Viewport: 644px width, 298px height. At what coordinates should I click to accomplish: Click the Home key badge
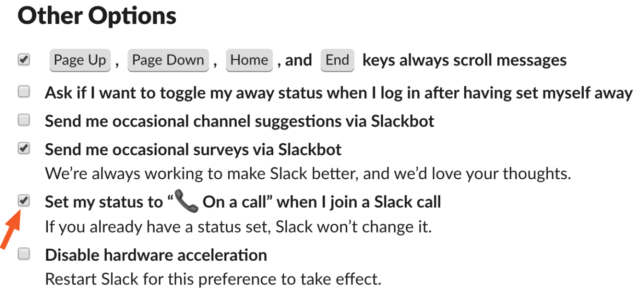click(x=249, y=60)
